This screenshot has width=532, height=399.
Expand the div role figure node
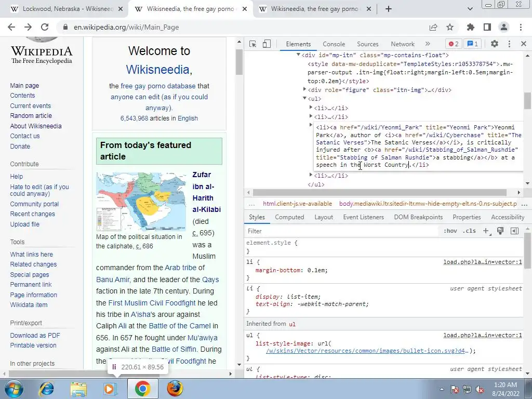[x=304, y=89]
